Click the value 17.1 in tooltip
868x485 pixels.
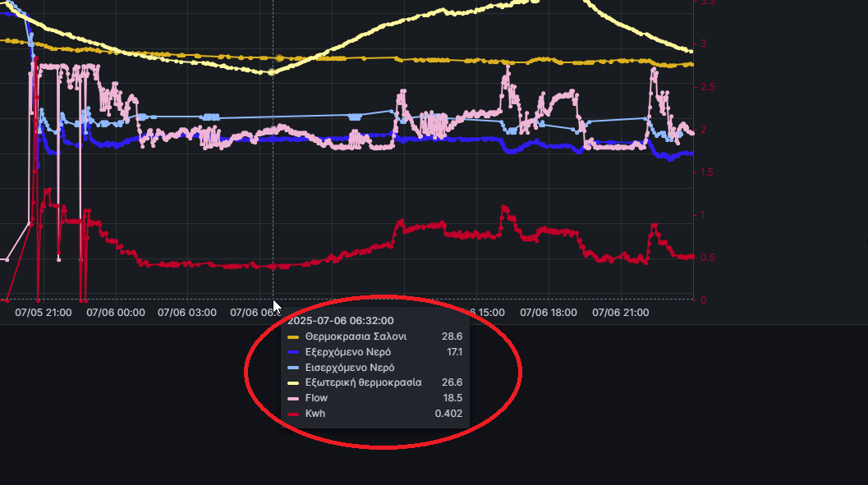(454, 352)
